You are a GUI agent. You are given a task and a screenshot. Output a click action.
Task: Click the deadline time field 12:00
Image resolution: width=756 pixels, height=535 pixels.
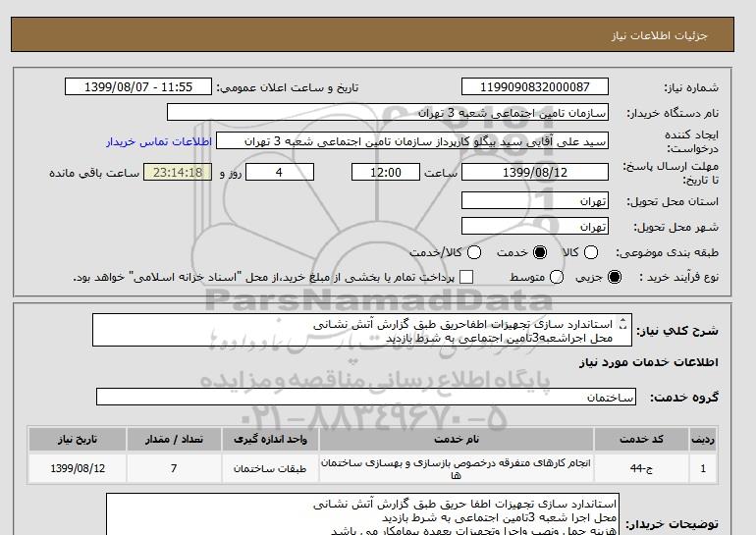click(386, 172)
